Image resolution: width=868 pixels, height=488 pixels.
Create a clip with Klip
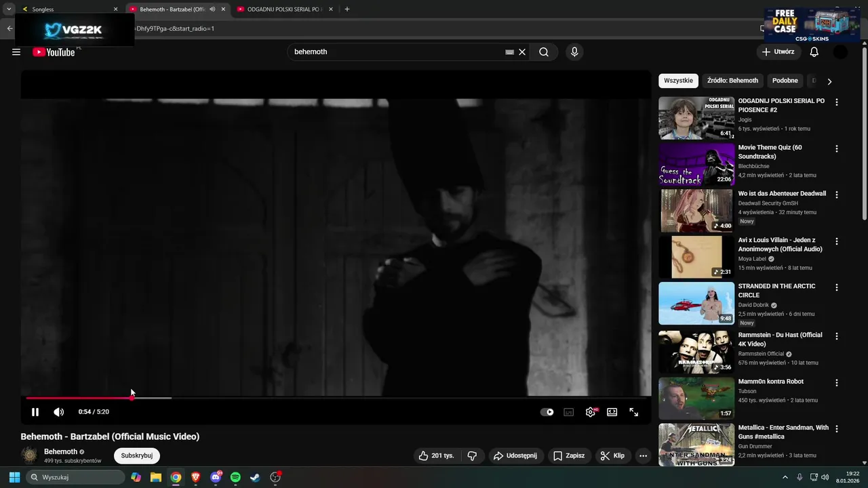pos(612,455)
